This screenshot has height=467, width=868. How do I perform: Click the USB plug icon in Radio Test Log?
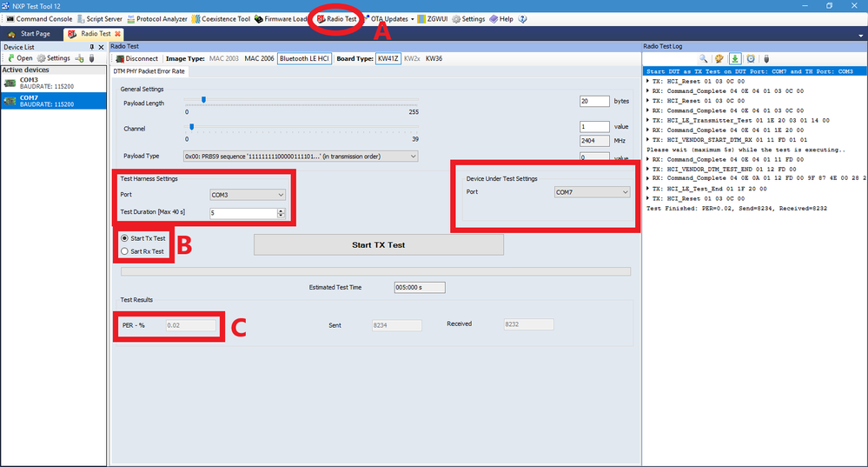click(766, 59)
